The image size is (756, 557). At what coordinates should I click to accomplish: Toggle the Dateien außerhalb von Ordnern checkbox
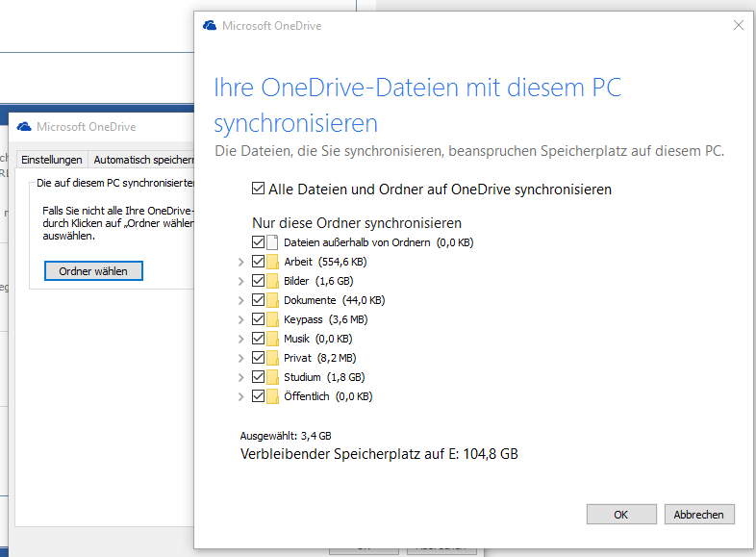(x=258, y=242)
